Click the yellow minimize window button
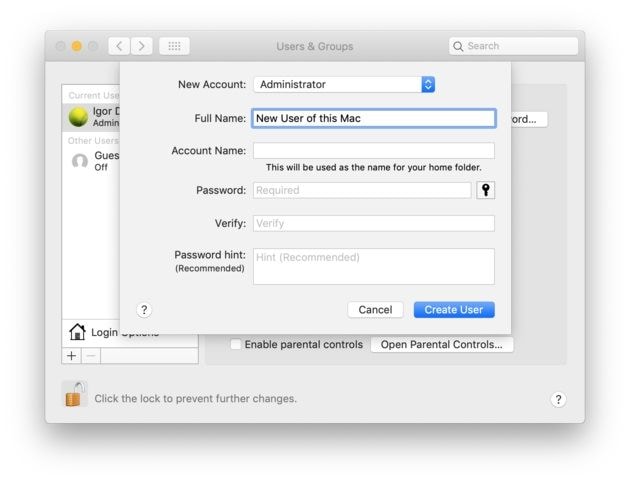 click(77, 46)
